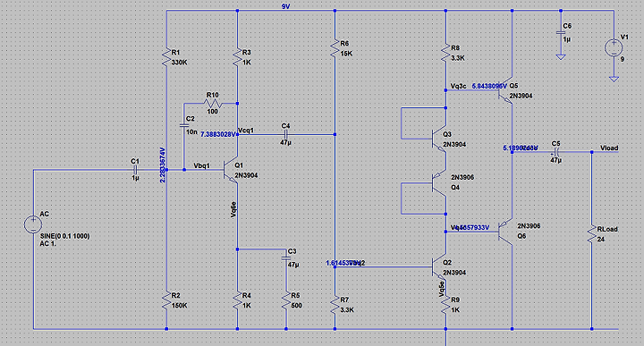The image size is (644, 346).
Task: Click the 7.3883028V voltage readout
Action: [x=218, y=134]
